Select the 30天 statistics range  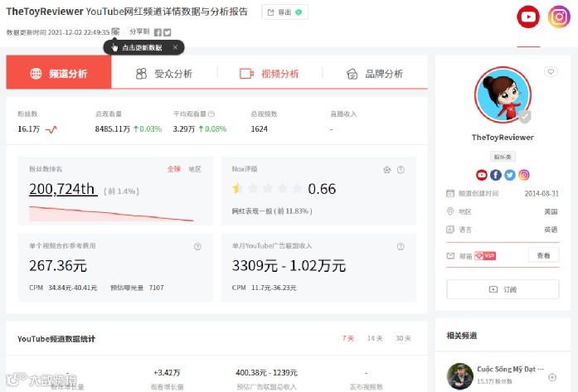pyautogui.click(x=403, y=338)
